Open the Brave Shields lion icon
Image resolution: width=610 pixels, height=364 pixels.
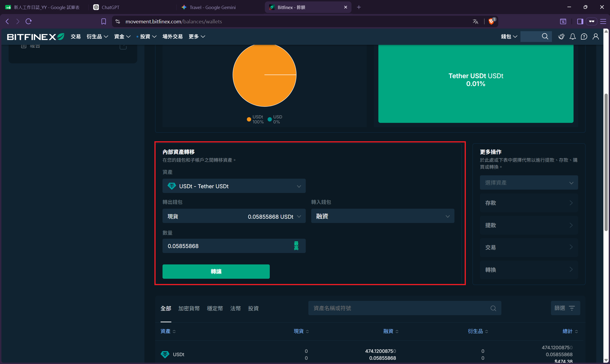pyautogui.click(x=492, y=21)
